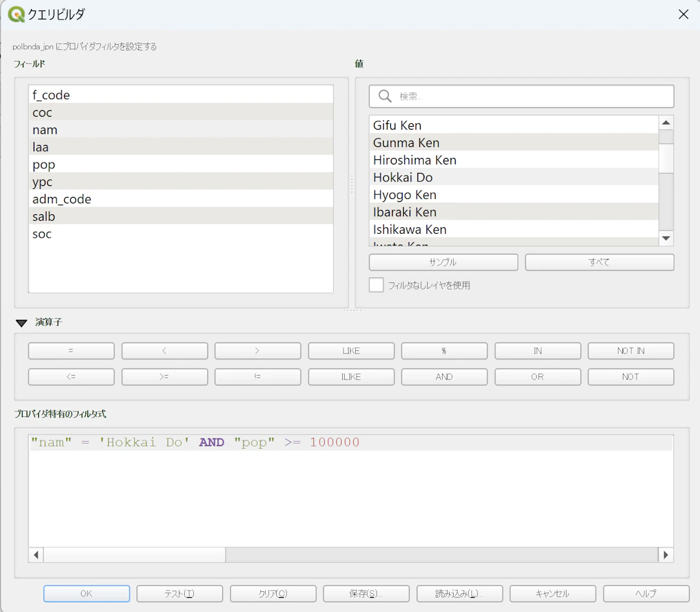Click the サンプル sample values button
This screenshot has width=700, height=612.
coord(443,262)
